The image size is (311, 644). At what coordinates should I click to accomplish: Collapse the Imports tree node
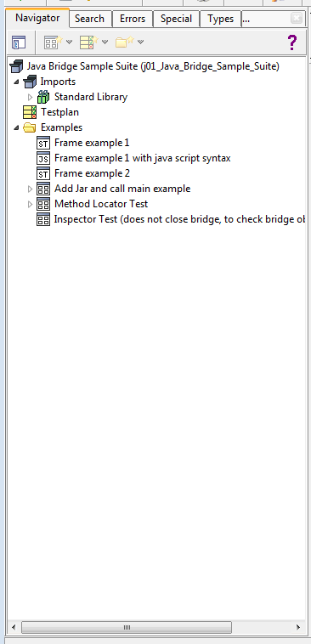[x=16, y=82]
